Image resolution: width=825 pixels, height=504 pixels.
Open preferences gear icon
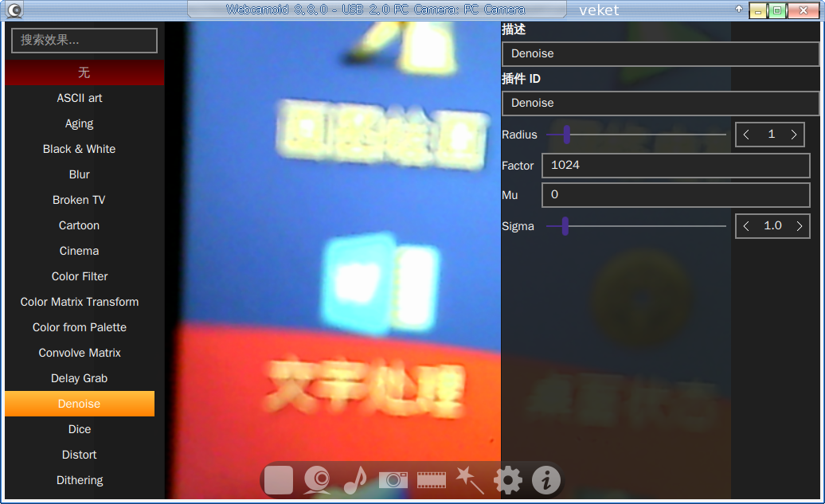tap(508, 480)
